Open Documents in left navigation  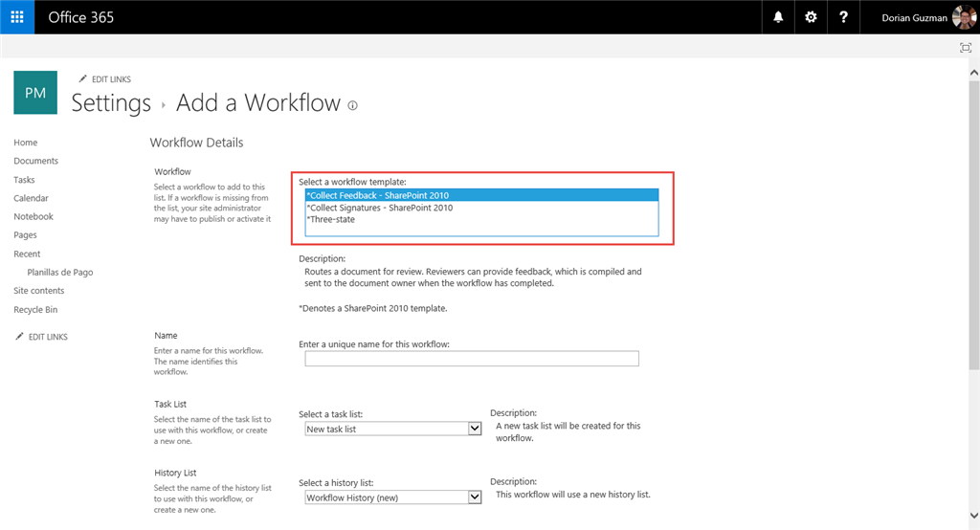point(35,161)
